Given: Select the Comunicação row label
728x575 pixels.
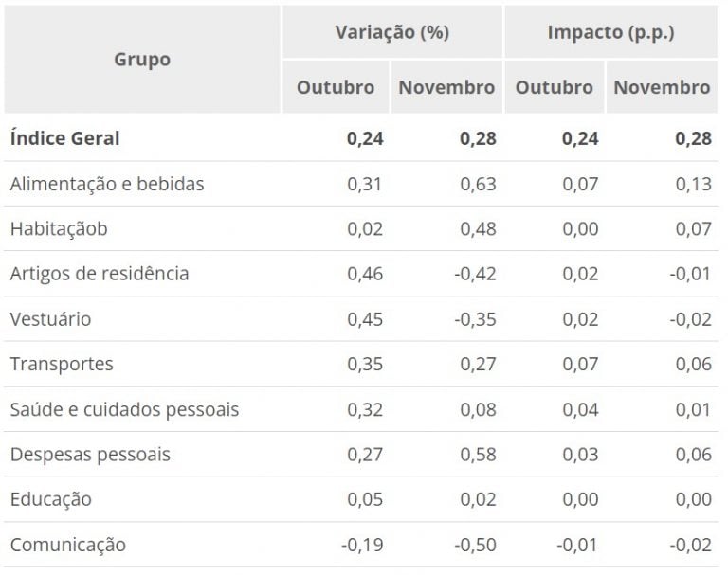Looking at the screenshot, I should (x=67, y=545).
